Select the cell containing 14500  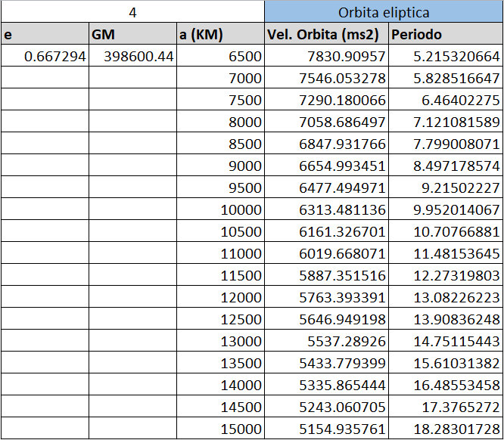click(x=220, y=406)
